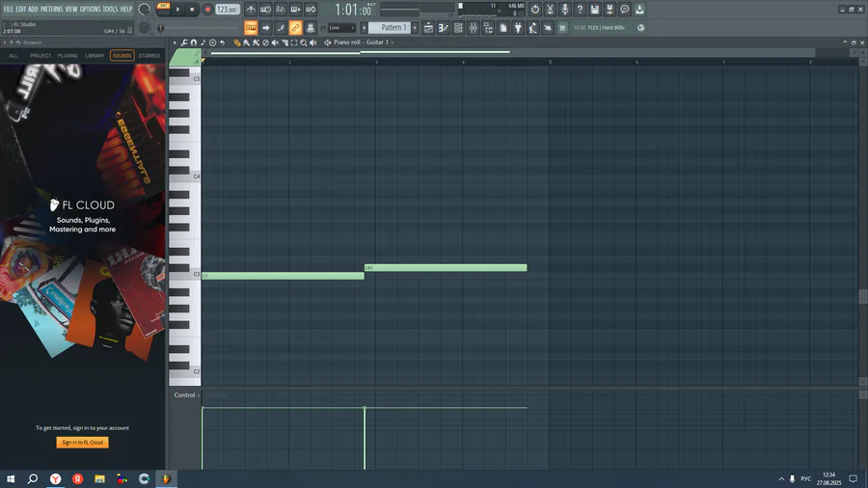
Task: Open the 'Piano roll - Guitar 1' target channel dropdown
Action: 364,42
